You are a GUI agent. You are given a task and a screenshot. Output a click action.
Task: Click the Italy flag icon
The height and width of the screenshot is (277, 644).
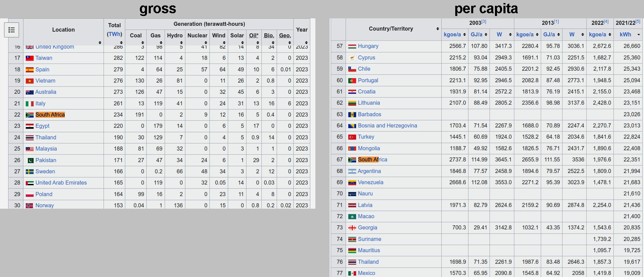pyautogui.click(x=30, y=104)
